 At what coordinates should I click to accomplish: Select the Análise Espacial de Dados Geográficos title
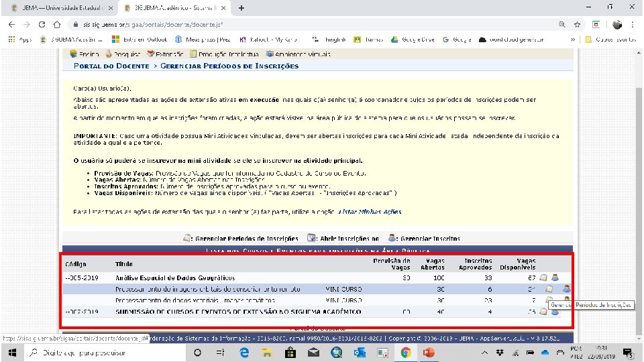point(175,278)
